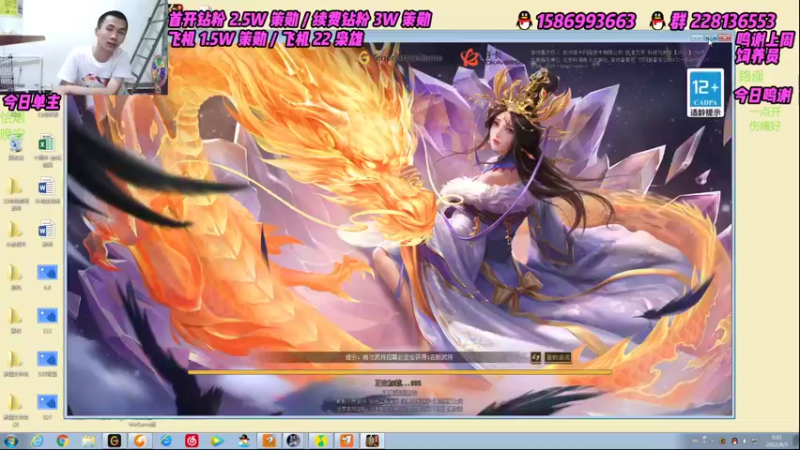Click the volume icon in system tray
This screenshot has width=800, height=450.
pyautogui.click(x=744, y=441)
